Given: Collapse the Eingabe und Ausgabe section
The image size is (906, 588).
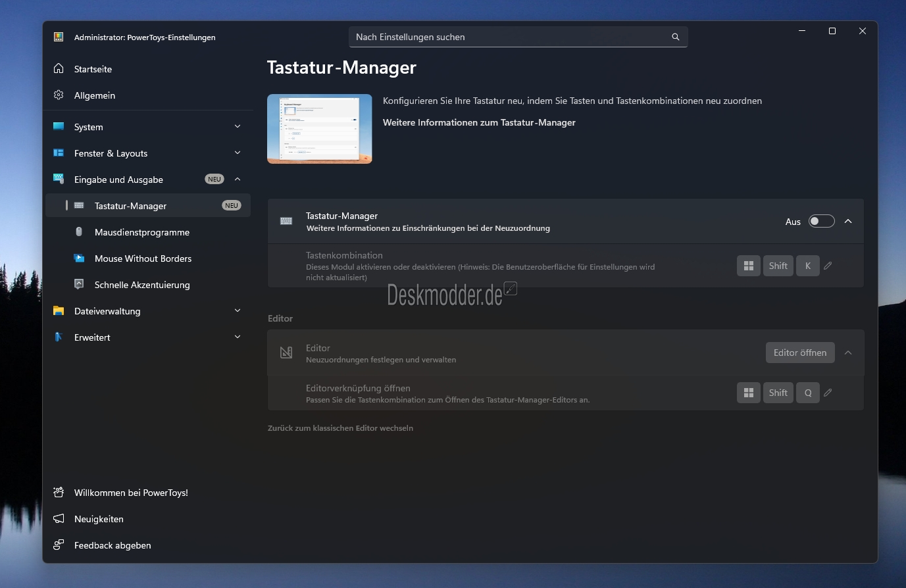Looking at the screenshot, I should click(238, 180).
